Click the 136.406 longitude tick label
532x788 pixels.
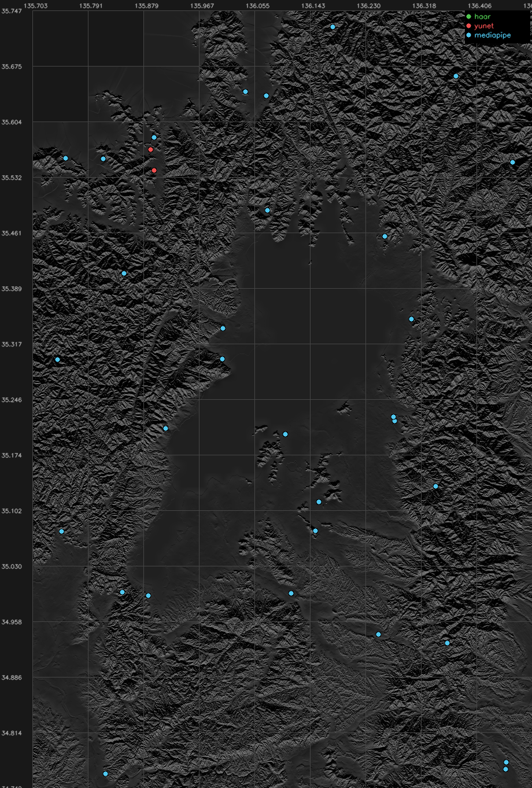tap(479, 6)
